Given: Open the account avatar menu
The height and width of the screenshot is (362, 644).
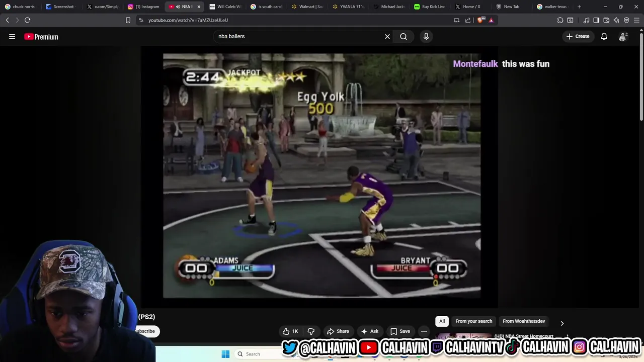Looking at the screenshot, I should [623, 37].
